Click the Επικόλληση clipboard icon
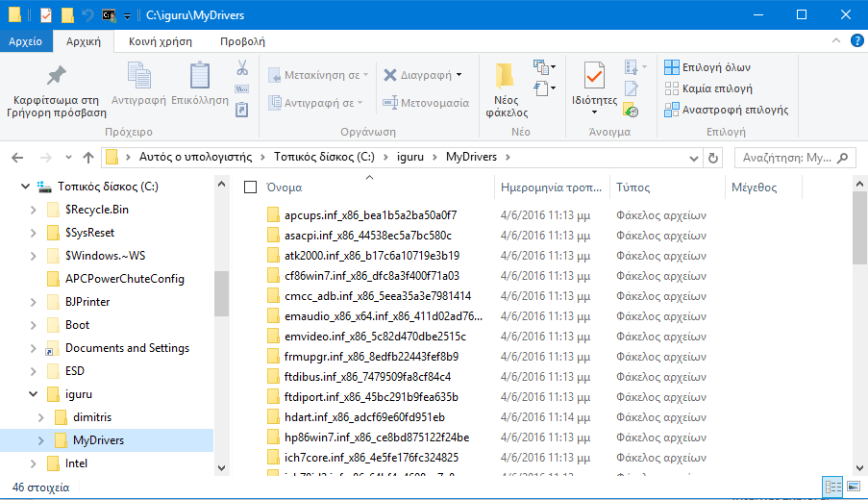This screenshot has height=500, width=868. (200, 77)
